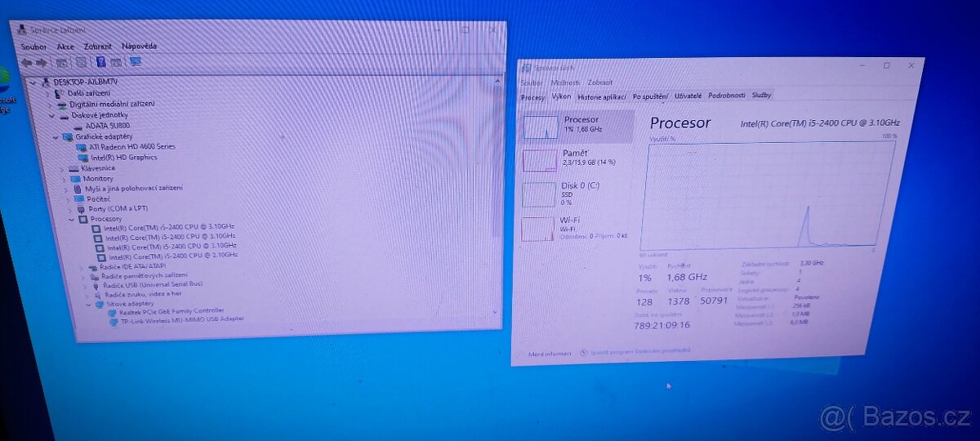Open the Možnosti menu in Task Manager
980x441 pixels.
(x=565, y=82)
